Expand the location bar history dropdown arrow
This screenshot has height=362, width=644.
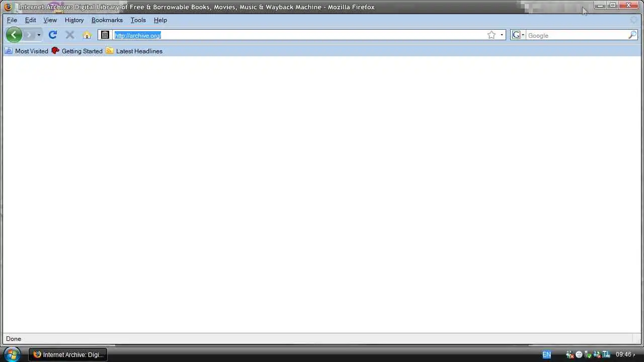pyautogui.click(x=502, y=35)
